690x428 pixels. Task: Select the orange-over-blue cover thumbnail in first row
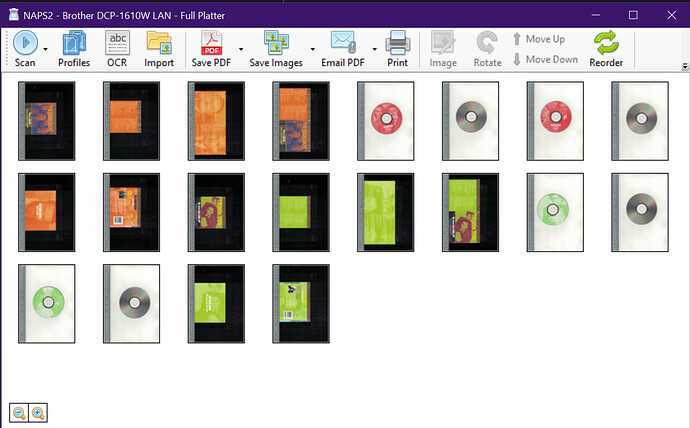click(301, 121)
